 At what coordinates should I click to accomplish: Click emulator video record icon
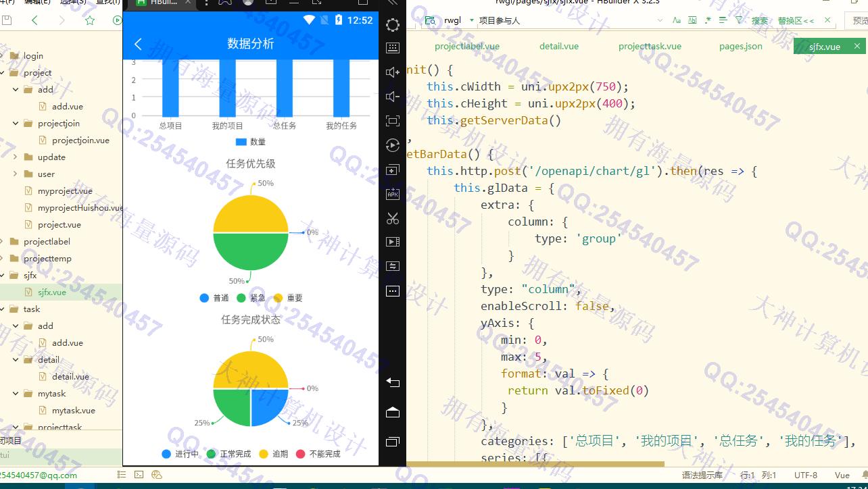pyautogui.click(x=393, y=242)
